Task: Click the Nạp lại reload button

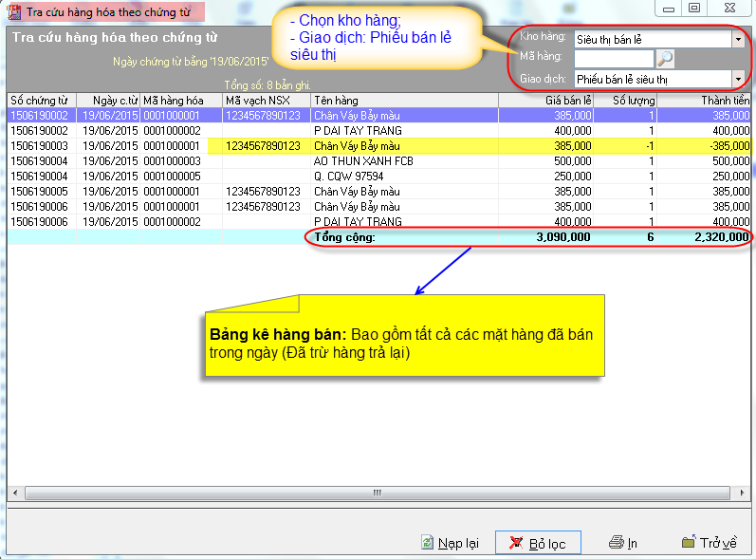Action: (450, 543)
